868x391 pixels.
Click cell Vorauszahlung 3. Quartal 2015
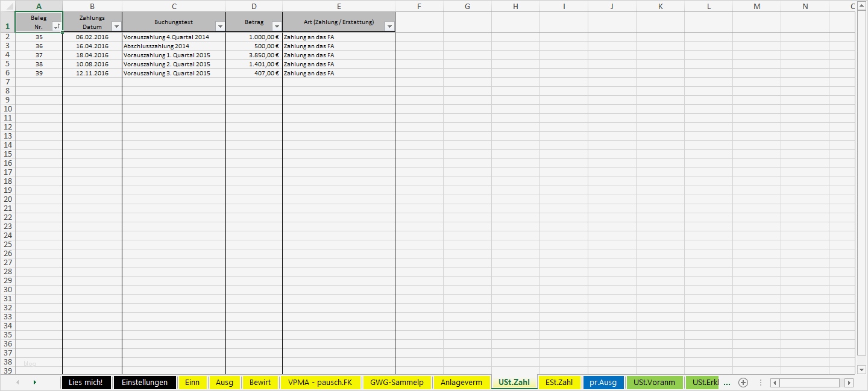(174, 73)
